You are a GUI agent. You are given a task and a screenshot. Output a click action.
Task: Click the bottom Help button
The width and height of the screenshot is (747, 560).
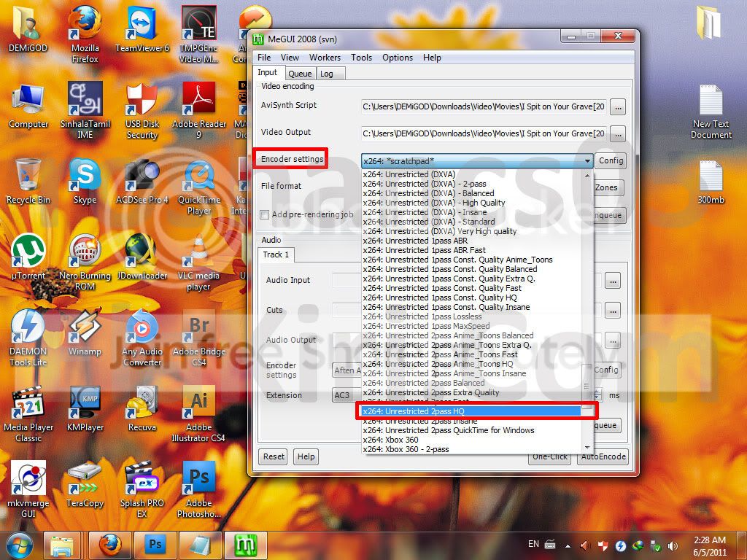click(306, 456)
